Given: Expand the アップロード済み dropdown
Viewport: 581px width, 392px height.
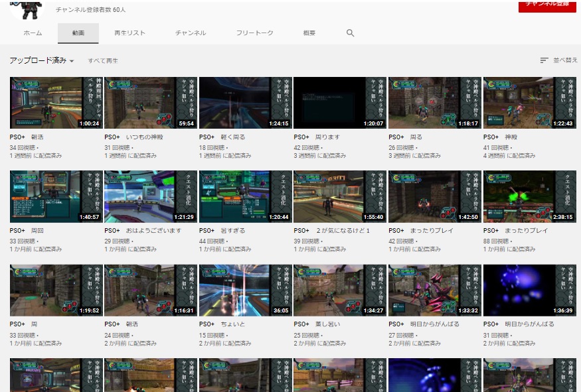Looking at the screenshot, I should click(x=42, y=60).
